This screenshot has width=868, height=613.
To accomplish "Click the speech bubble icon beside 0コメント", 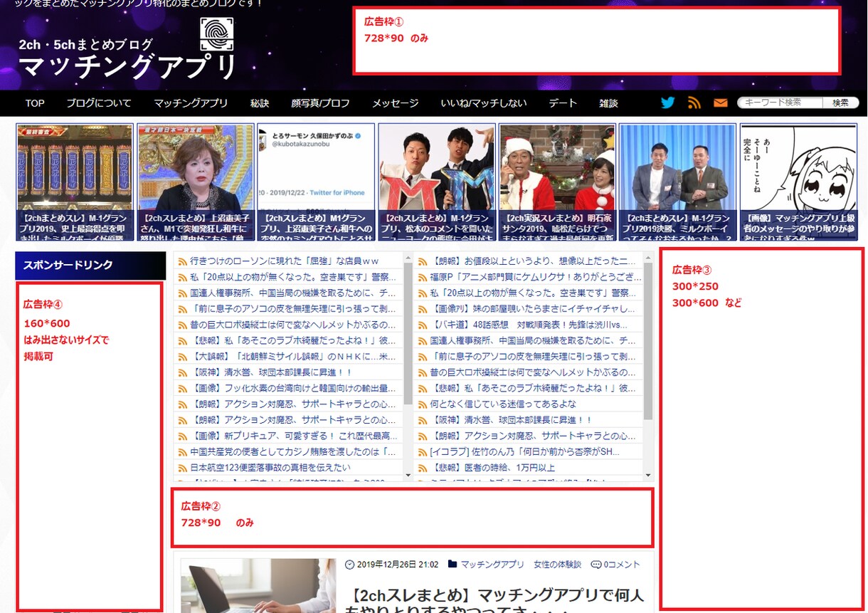I will [x=596, y=565].
